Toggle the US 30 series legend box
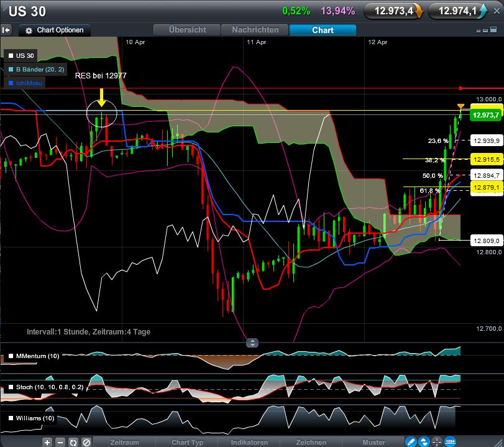This screenshot has width=504, height=447. 21,55
